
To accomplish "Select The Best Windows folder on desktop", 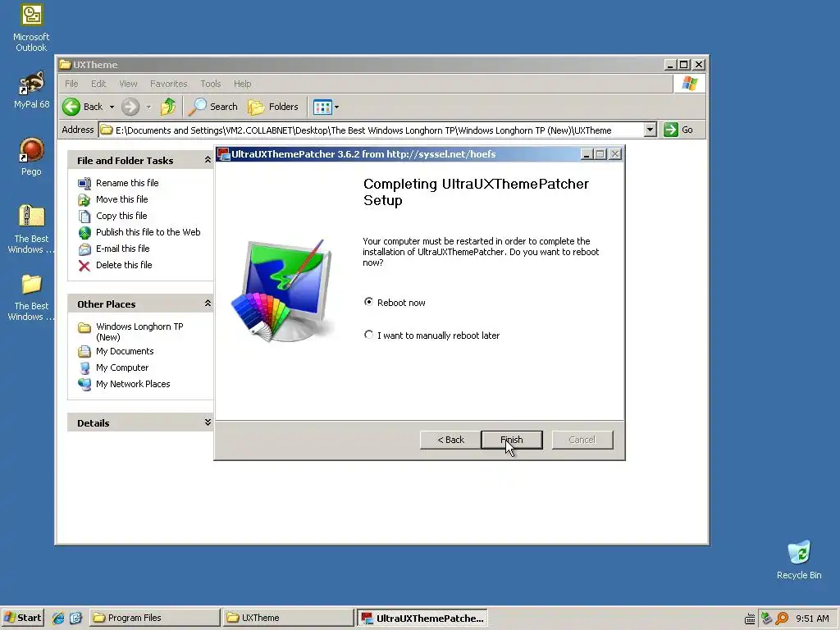I will [x=31, y=297].
